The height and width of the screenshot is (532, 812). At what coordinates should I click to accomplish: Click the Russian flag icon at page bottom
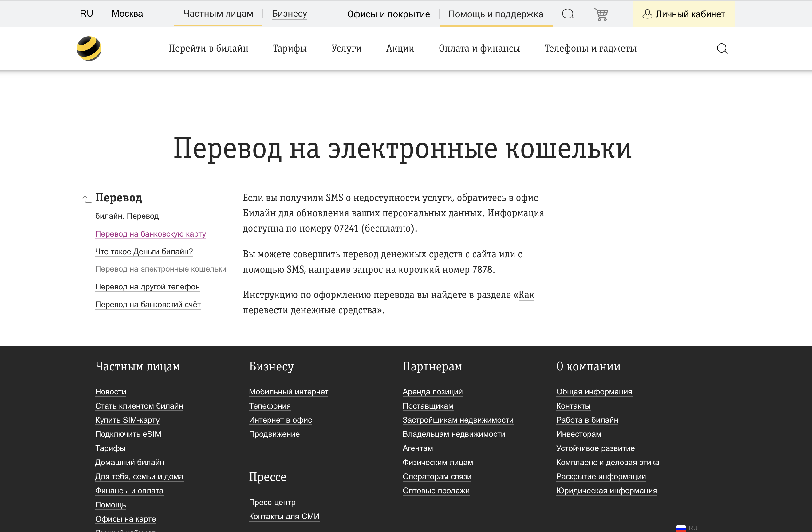point(681,528)
